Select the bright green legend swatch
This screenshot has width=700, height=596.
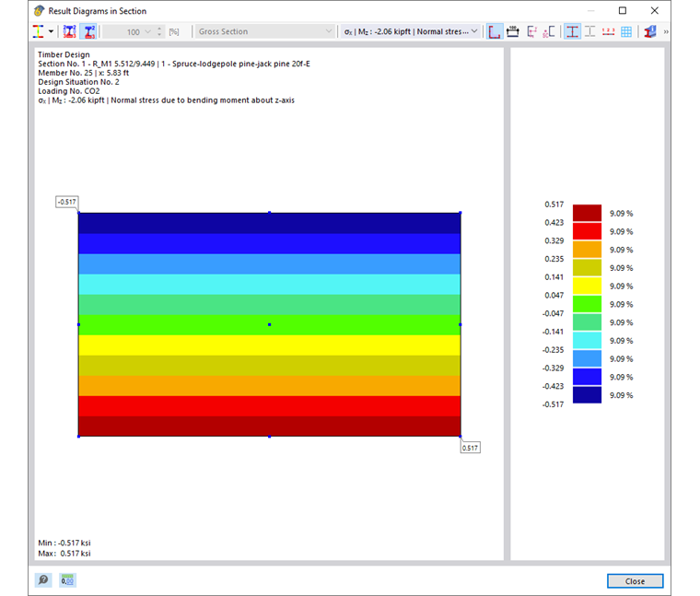click(x=587, y=304)
